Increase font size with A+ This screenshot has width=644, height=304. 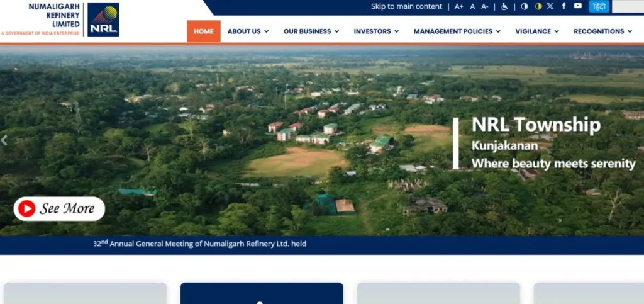pyautogui.click(x=458, y=6)
